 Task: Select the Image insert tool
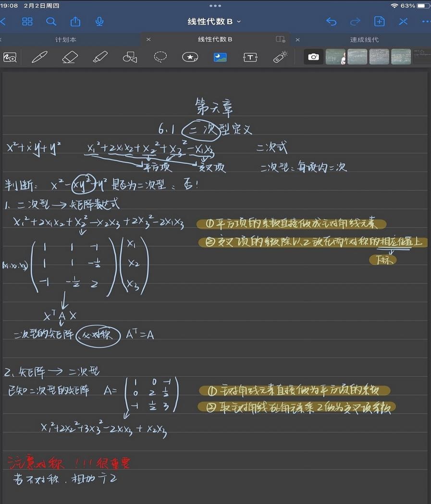point(220,57)
